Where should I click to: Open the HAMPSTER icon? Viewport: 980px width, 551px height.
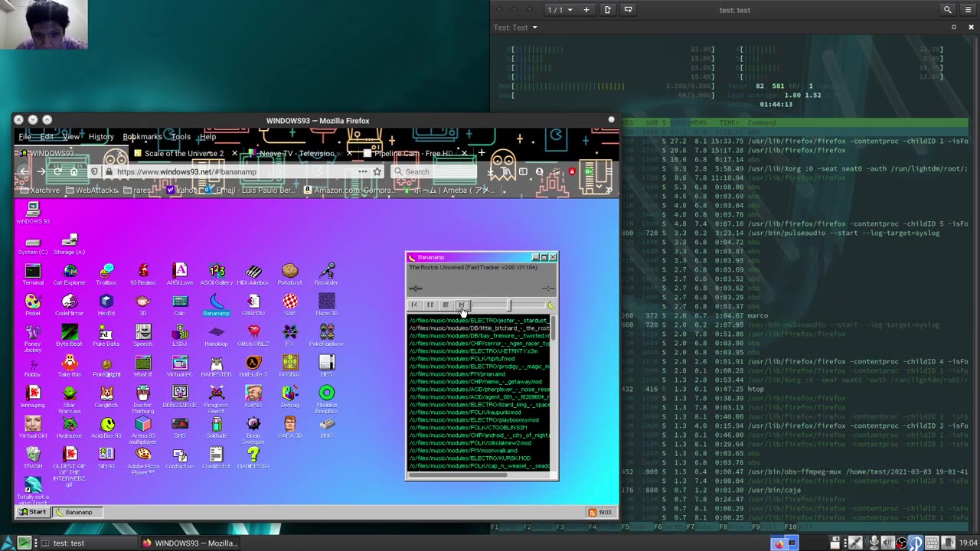click(x=217, y=367)
